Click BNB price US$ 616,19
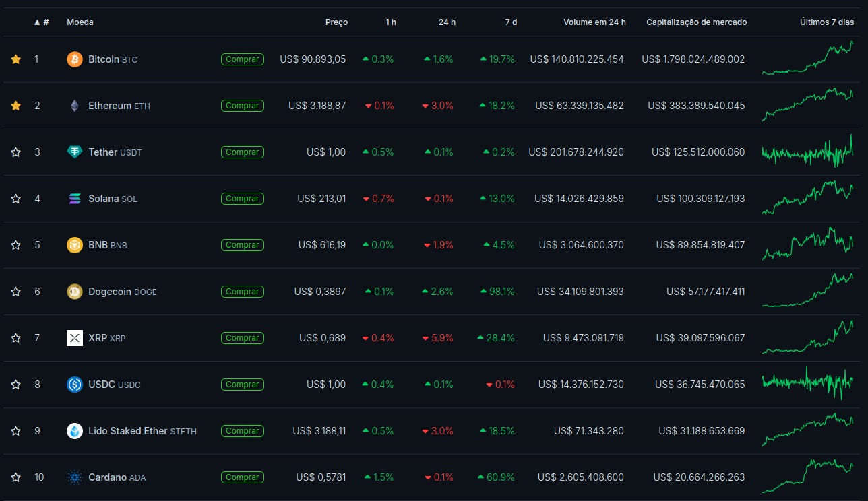The height and width of the screenshot is (501, 868). pyautogui.click(x=322, y=245)
